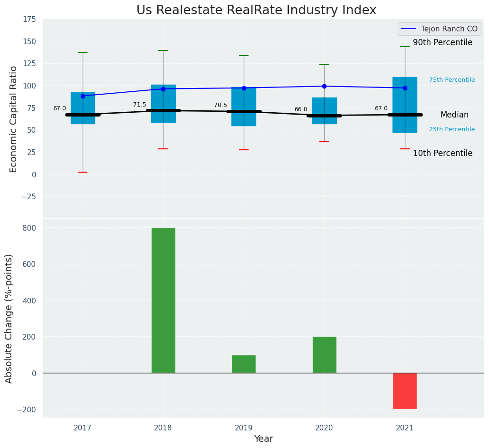Select the green 2020 change bar
489x448 pixels.
pos(324,355)
